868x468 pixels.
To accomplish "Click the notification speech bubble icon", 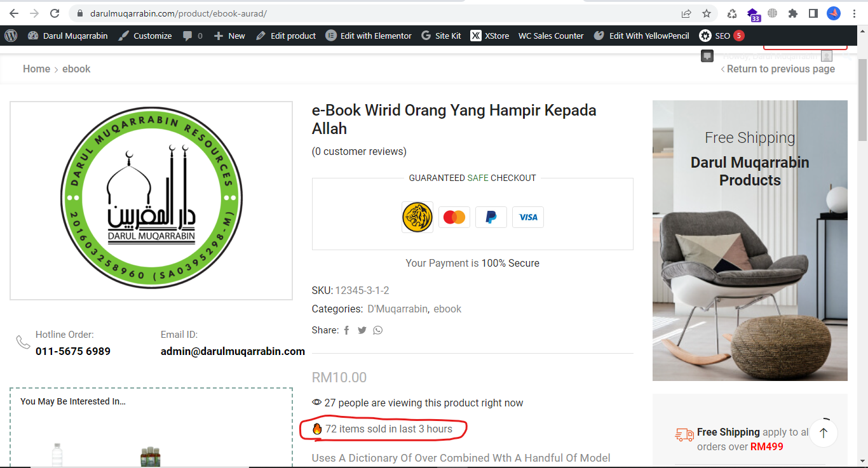I will 707,56.
